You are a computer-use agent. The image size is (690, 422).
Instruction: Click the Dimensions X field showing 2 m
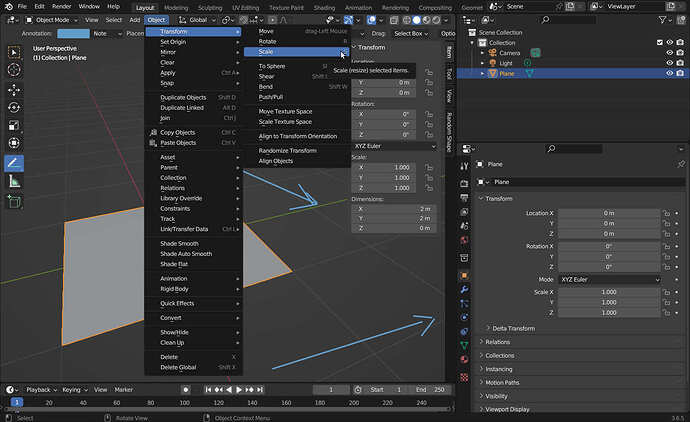(394, 209)
